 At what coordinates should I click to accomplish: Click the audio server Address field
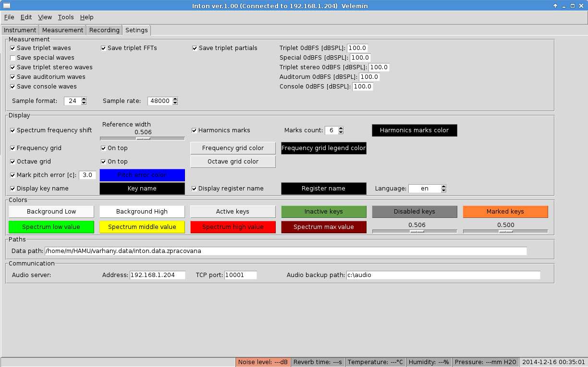pos(158,275)
